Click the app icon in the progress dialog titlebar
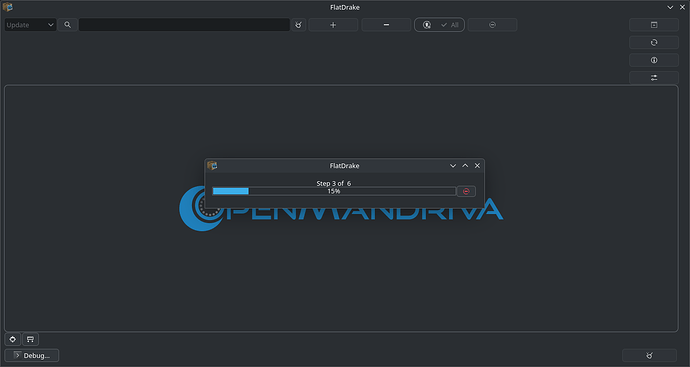This screenshot has height=367, width=690. click(x=212, y=165)
